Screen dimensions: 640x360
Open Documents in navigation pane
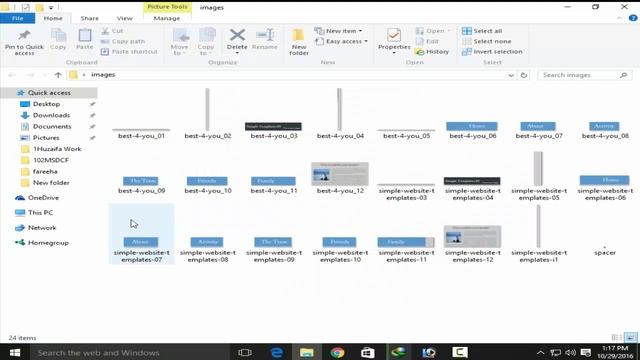(52, 127)
